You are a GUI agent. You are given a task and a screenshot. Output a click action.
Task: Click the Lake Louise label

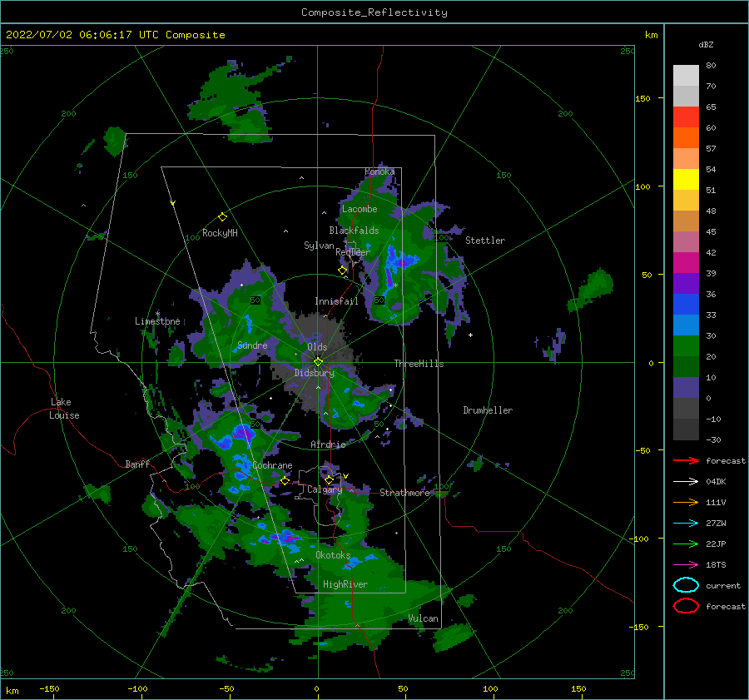(65, 409)
